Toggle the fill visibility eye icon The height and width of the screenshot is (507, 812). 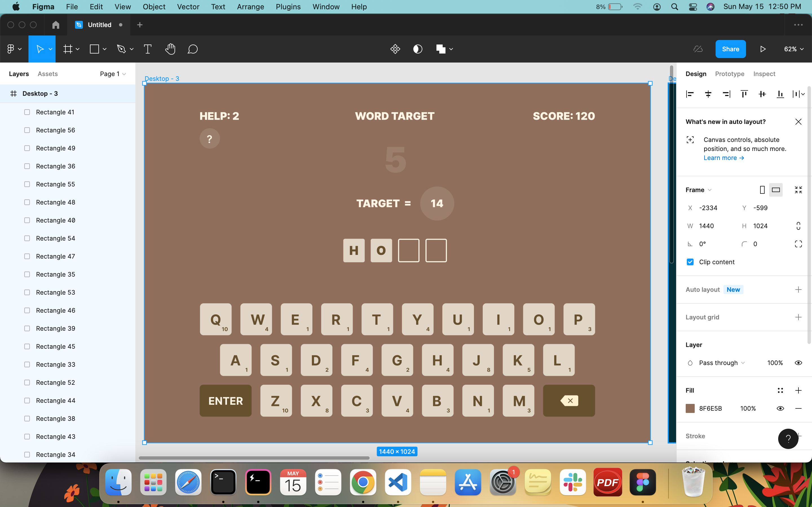pyautogui.click(x=780, y=408)
